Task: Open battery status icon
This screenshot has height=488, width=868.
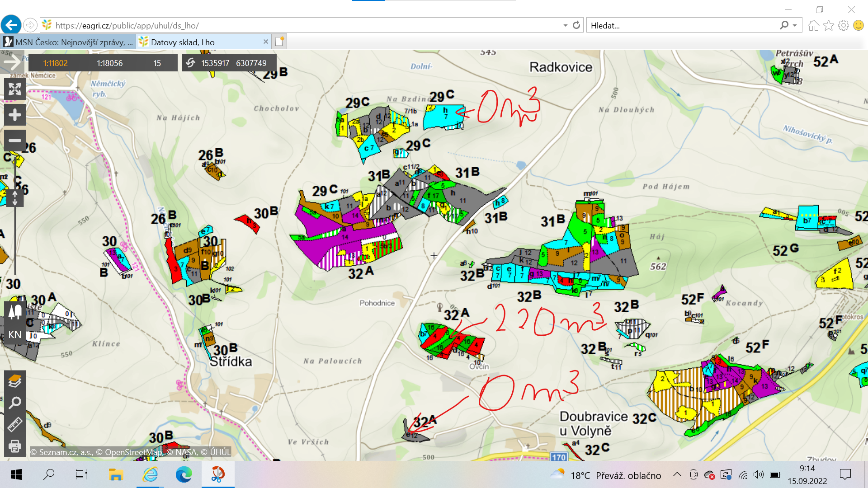Action: pyautogui.click(x=775, y=475)
